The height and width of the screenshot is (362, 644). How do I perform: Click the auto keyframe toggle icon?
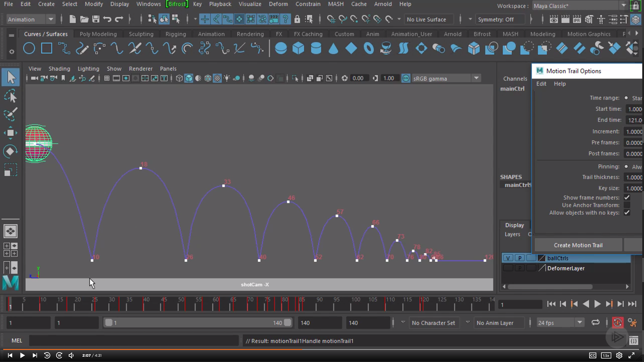pyautogui.click(x=618, y=322)
